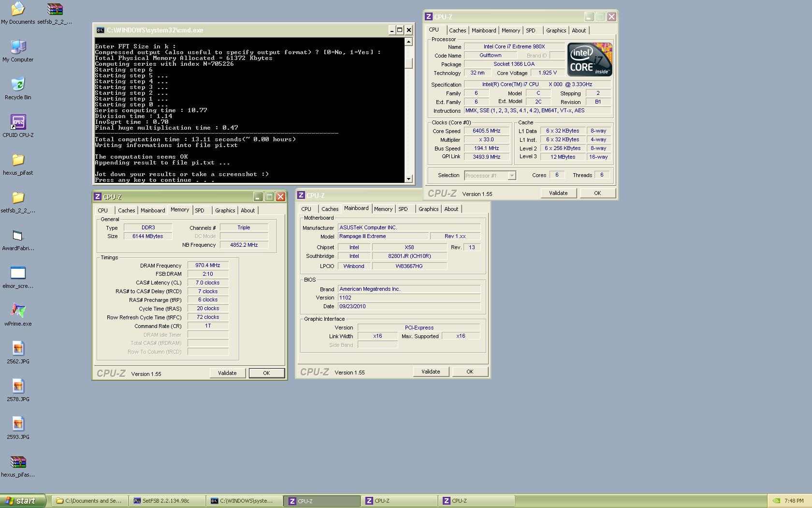Click the cmd window scrollbar thumb

(408, 64)
